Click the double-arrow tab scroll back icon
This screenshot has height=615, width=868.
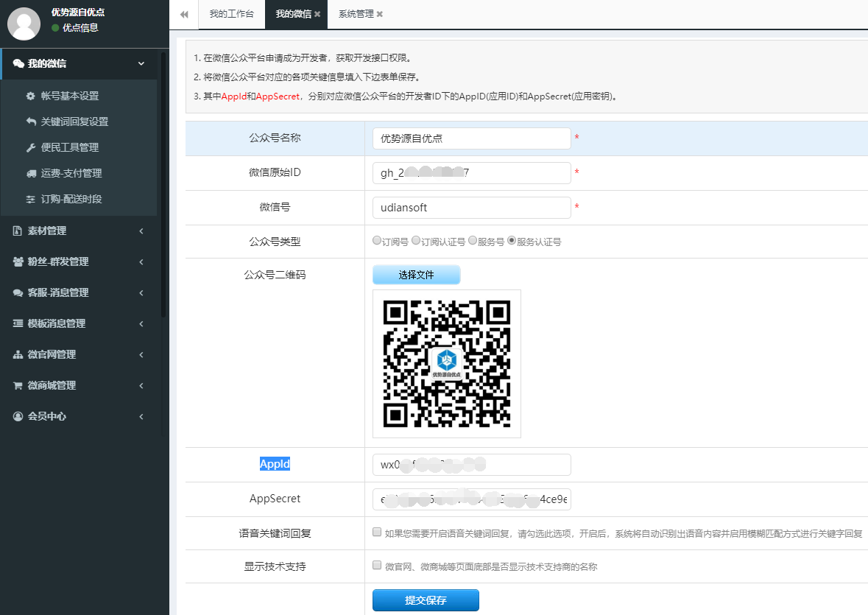pyautogui.click(x=184, y=15)
